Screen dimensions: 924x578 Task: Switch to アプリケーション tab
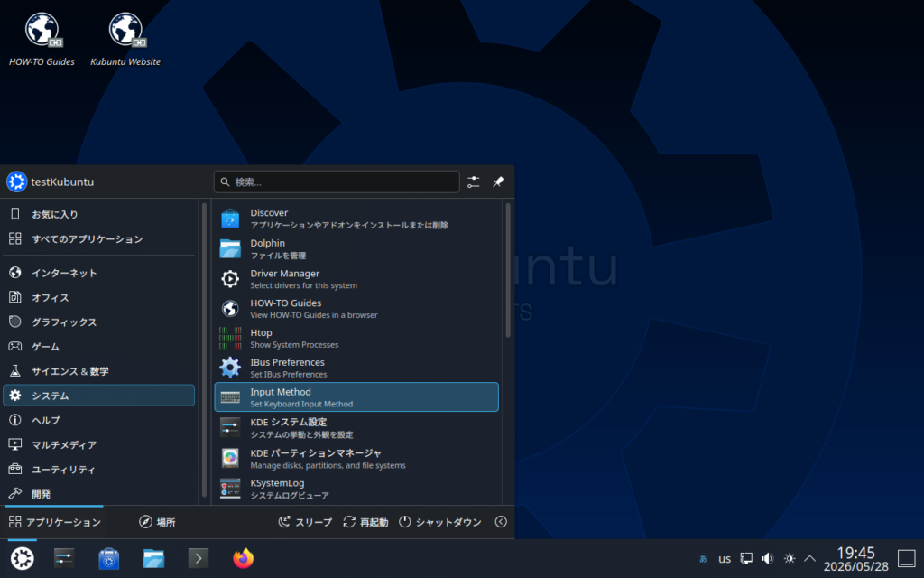54,522
